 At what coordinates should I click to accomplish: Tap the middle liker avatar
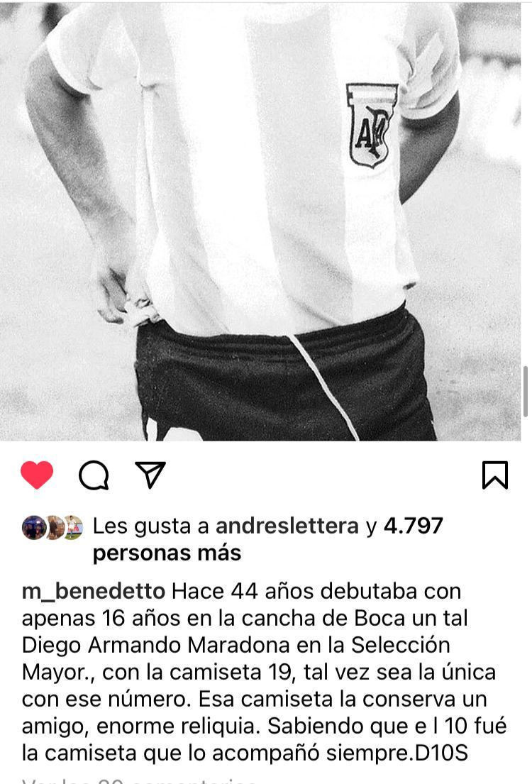point(54,527)
